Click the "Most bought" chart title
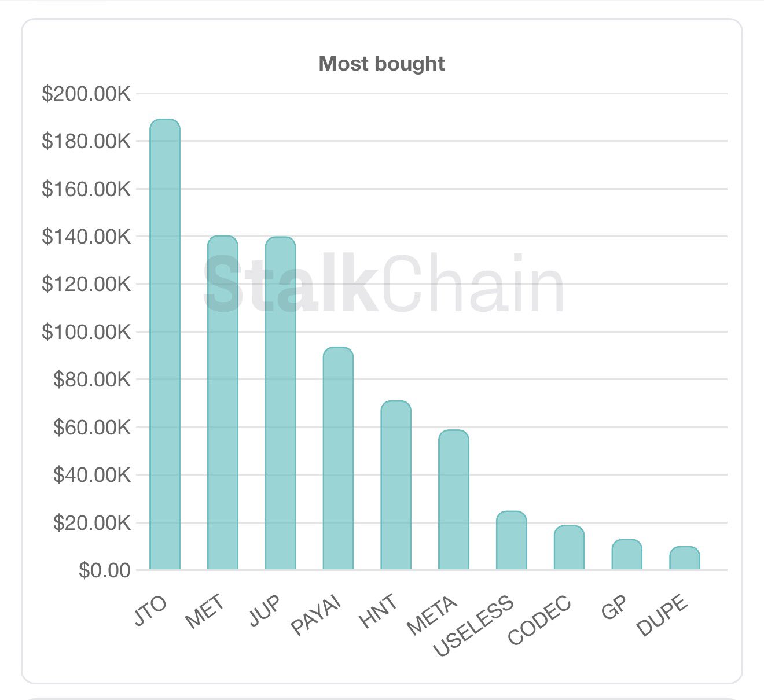 382,64
